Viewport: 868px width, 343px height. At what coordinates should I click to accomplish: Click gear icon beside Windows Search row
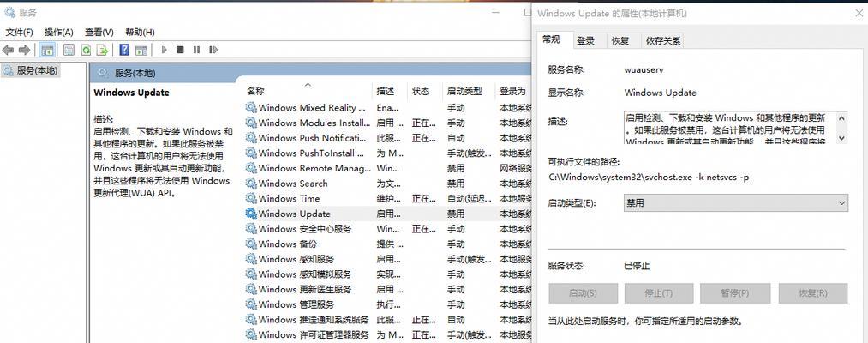click(251, 184)
